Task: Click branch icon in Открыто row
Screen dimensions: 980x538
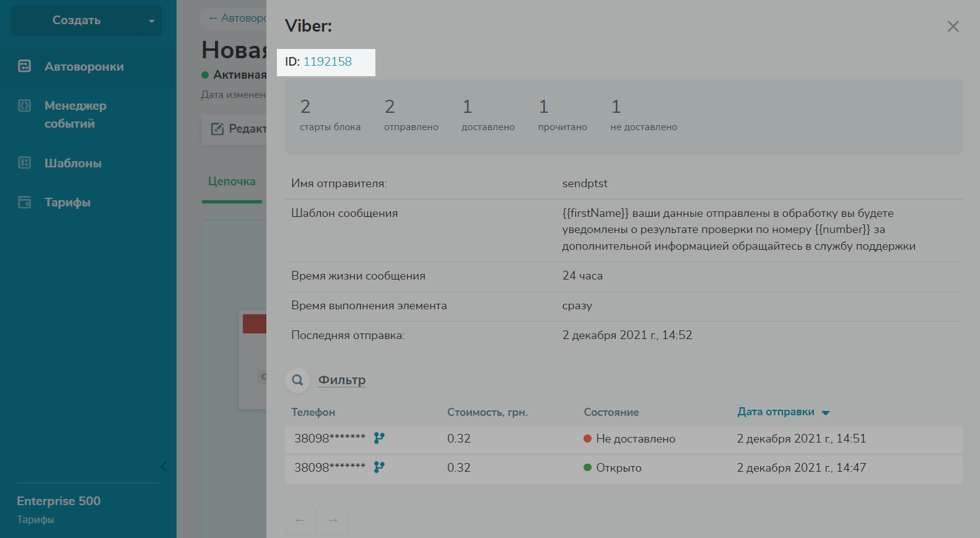Action: 379,467
